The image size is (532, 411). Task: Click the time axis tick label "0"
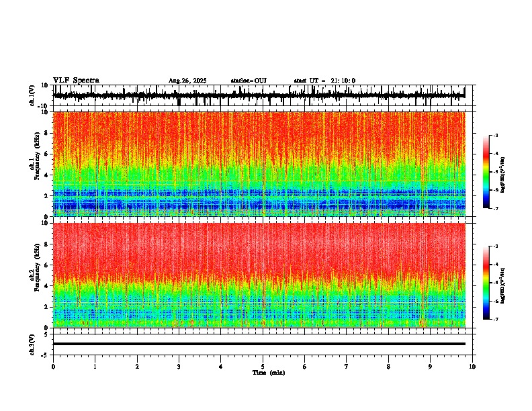click(x=53, y=367)
